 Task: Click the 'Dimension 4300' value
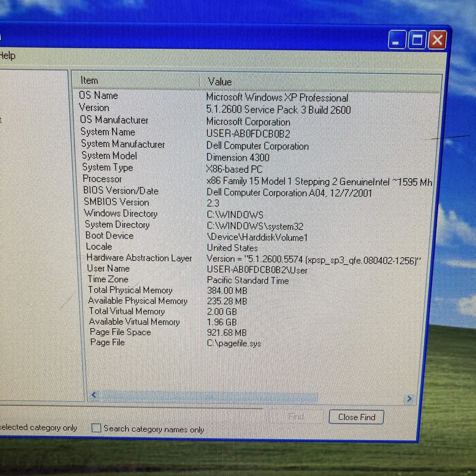click(238, 157)
